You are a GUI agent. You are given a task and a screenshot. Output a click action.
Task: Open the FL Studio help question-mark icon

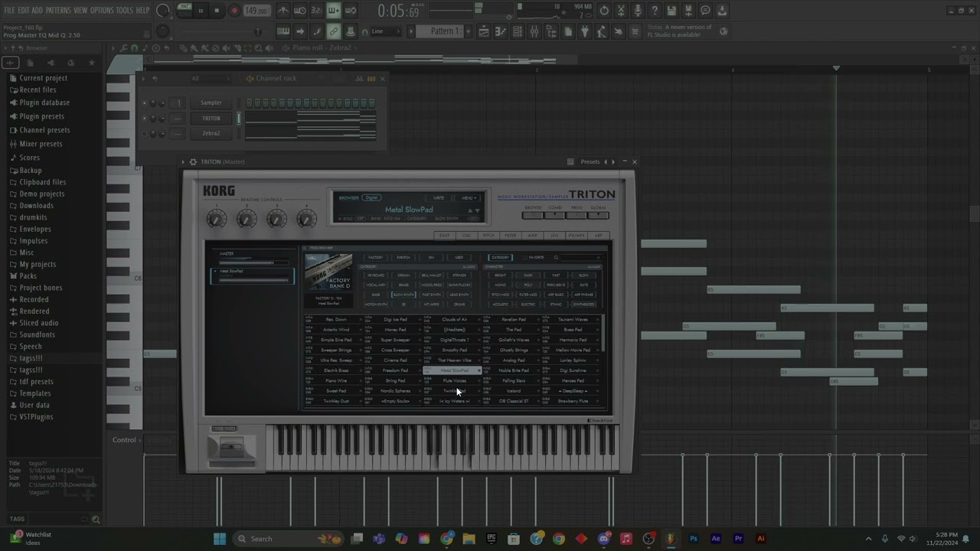click(x=655, y=11)
